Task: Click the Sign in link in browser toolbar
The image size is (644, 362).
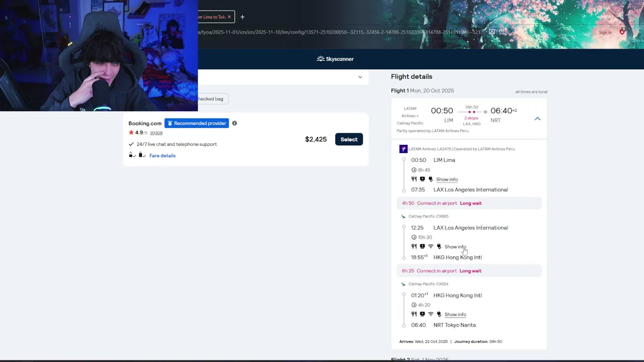Action: [605, 33]
